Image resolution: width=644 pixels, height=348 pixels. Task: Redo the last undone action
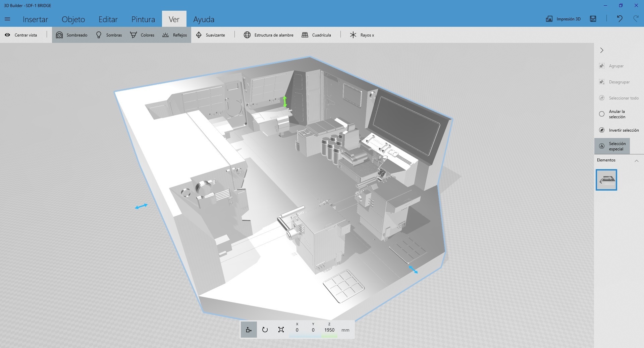(x=636, y=19)
